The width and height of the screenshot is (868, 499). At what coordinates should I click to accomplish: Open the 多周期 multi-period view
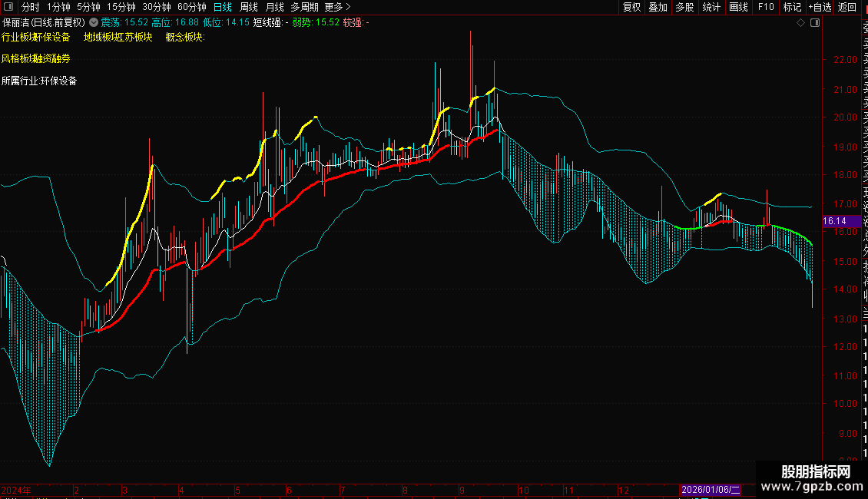[x=304, y=7]
